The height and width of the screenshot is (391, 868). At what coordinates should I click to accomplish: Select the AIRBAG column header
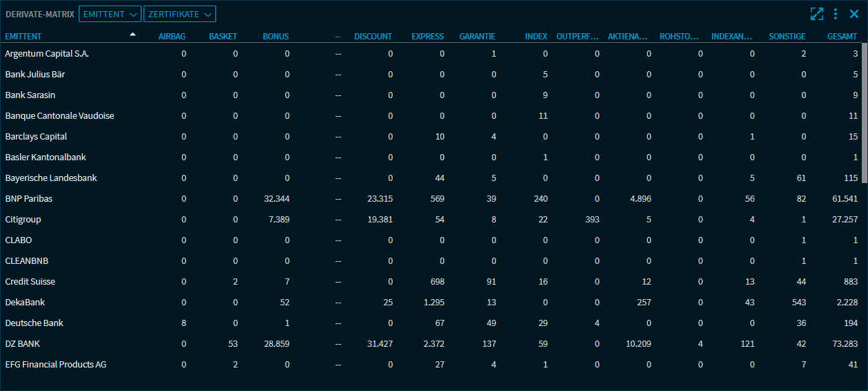point(172,37)
